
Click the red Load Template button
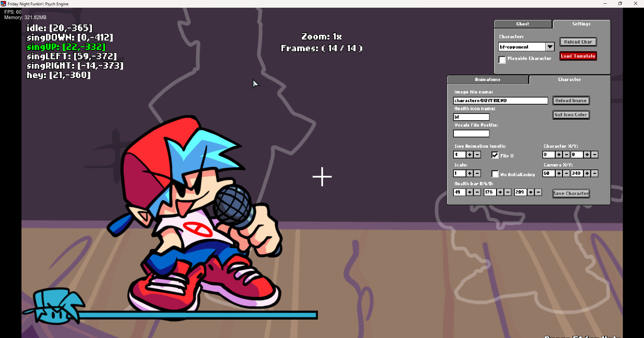coord(578,56)
